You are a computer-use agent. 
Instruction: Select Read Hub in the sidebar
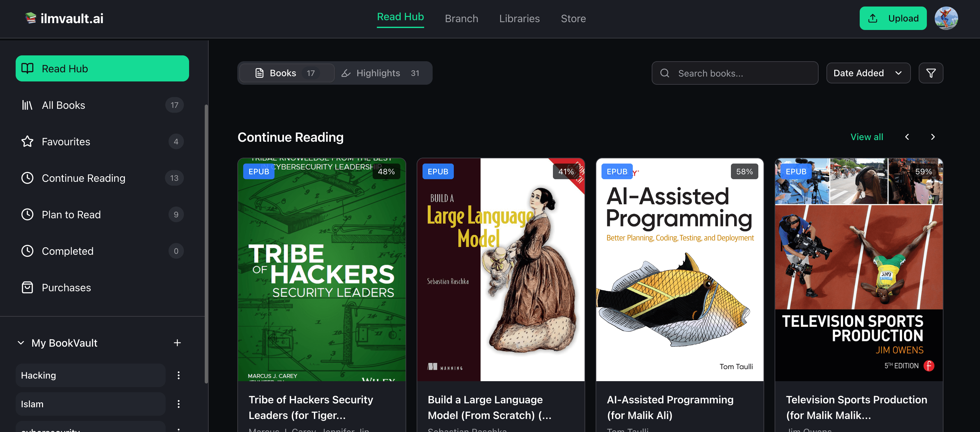point(102,68)
